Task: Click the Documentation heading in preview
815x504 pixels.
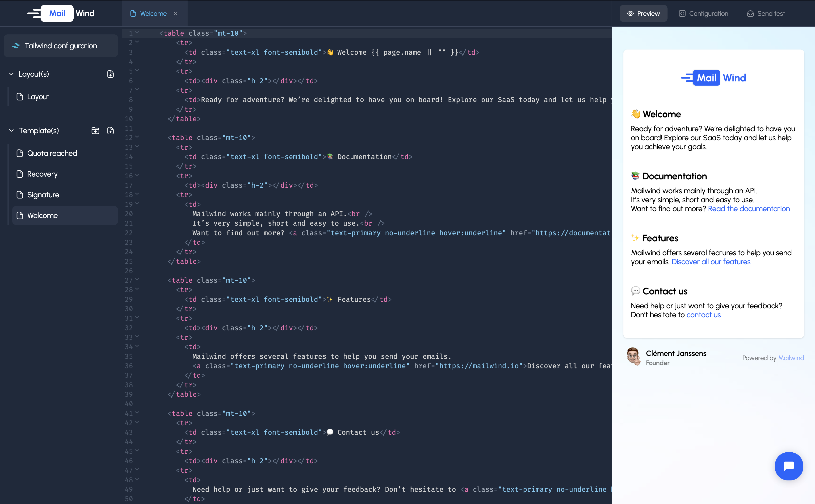Action: [x=668, y=176]
